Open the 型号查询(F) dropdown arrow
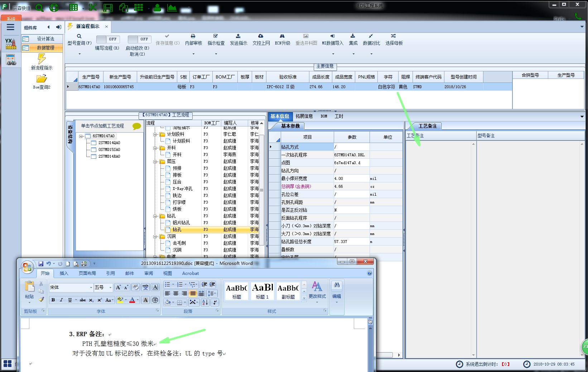Image resolution: width=588 pixels, height=372 pixels. click(79, 54)
